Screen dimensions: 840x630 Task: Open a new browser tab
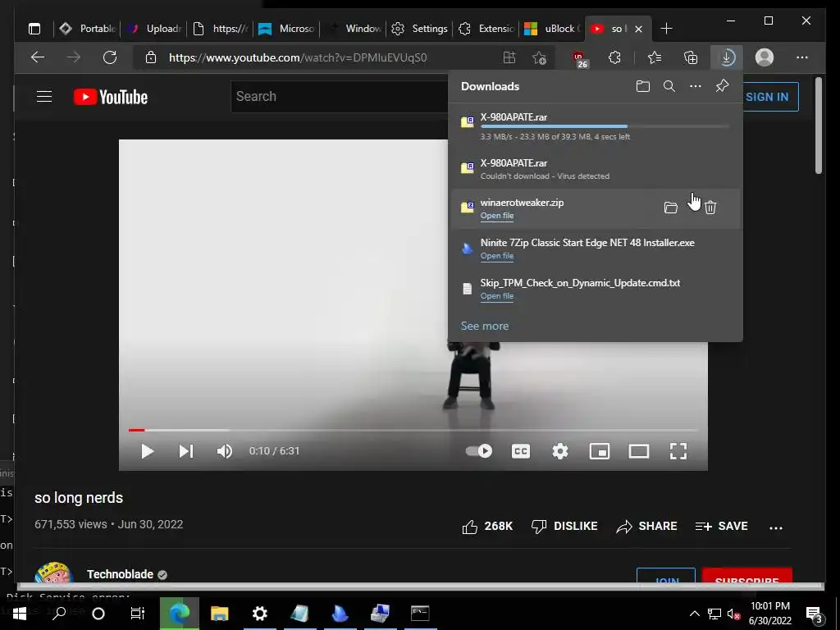pyautogui.click(x=666, y=29)
